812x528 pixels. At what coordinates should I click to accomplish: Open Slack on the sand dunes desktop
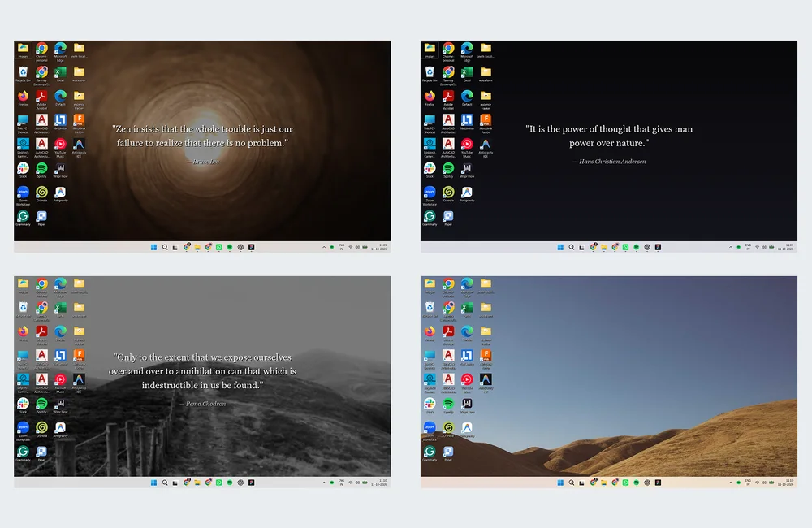(430, 404)
